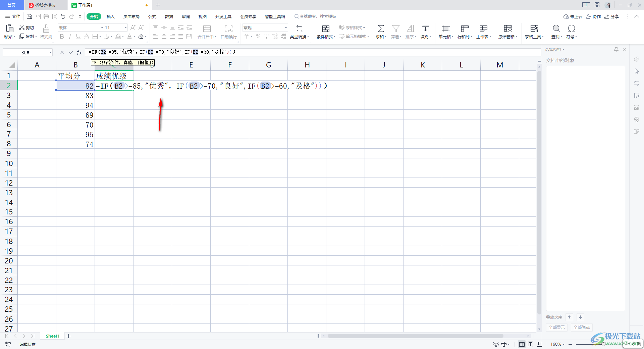Click the Type Conversion (类型转换) icon
Screen dimensions: 644x349
click(x=300, y=29)
